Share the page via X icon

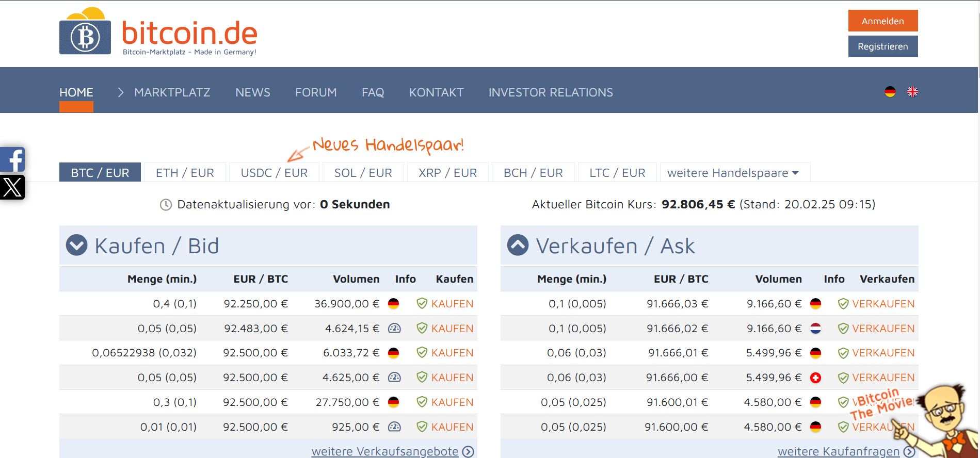pos(12,187)
